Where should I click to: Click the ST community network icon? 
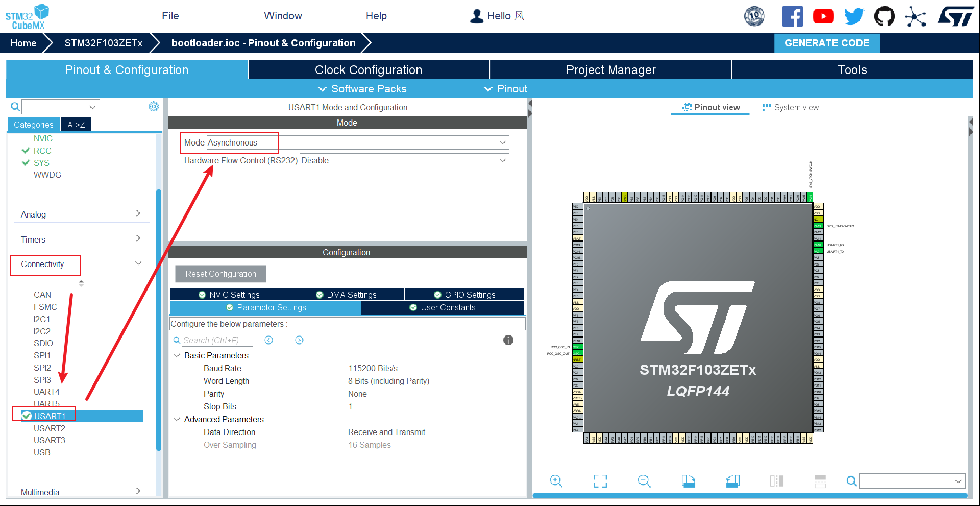pyautogui.click(x=915, y=16)
